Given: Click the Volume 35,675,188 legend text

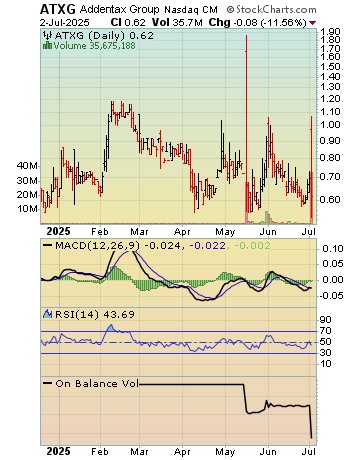Looking at the screenshot, I should (95, 45).
